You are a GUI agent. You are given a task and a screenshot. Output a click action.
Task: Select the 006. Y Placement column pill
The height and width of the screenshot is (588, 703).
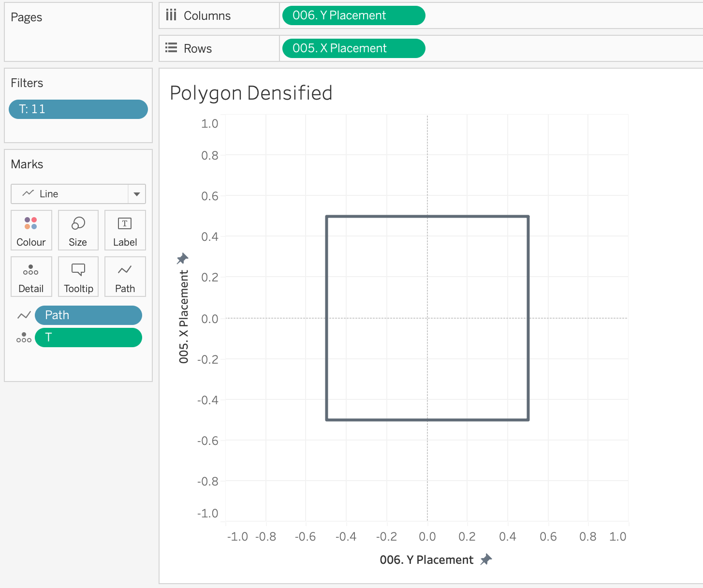pyautogui.click(x=353, y=15)
